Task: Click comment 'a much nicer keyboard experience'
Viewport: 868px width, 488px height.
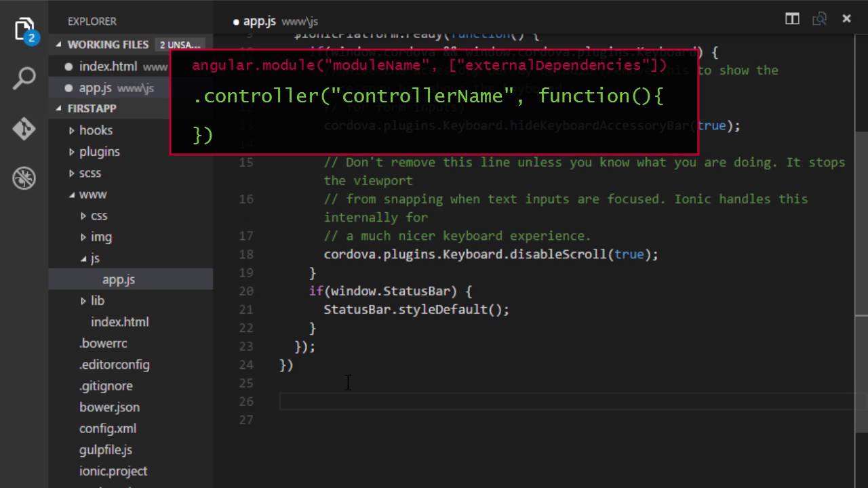Action: click(457, 236)
